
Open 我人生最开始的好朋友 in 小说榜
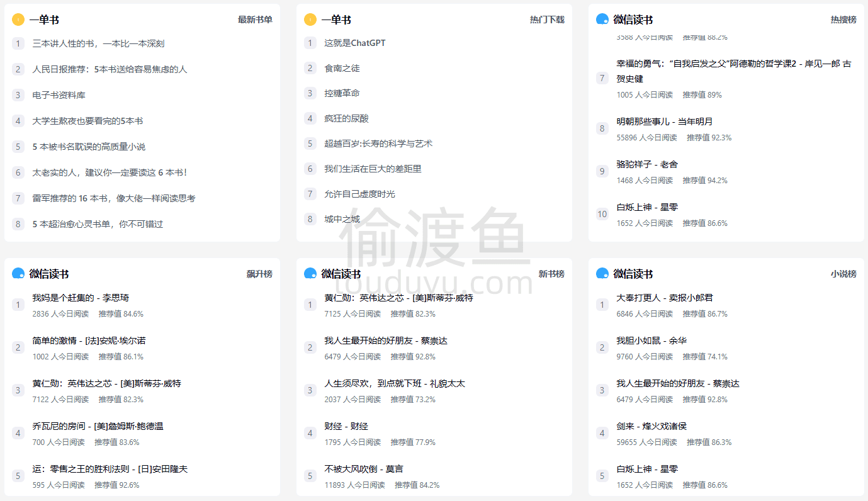pos(678,383)
